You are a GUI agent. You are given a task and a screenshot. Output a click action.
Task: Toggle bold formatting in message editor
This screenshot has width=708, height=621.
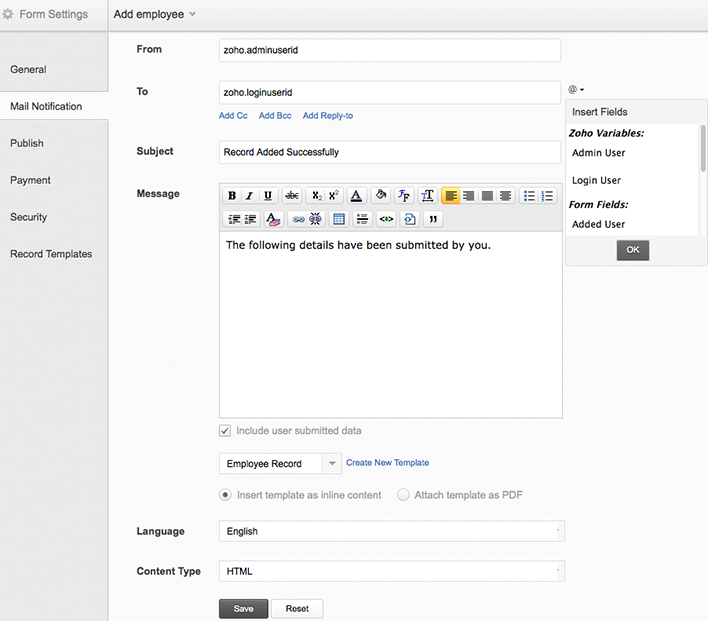tap(232, 196)
